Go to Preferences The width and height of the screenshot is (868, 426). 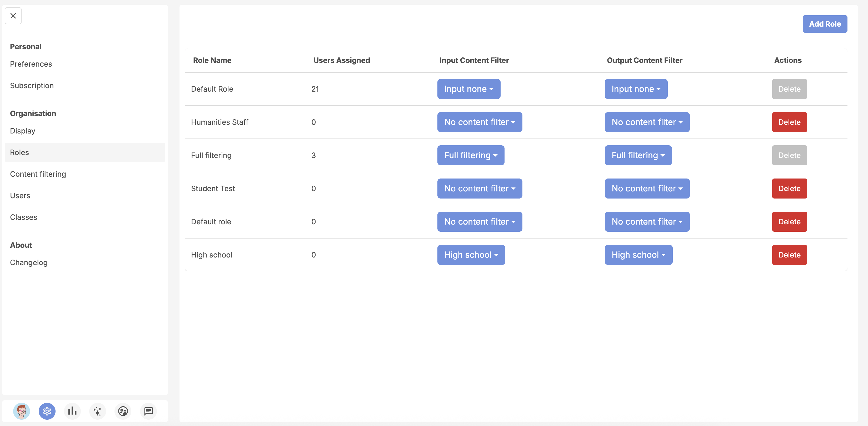click(31, 64)
